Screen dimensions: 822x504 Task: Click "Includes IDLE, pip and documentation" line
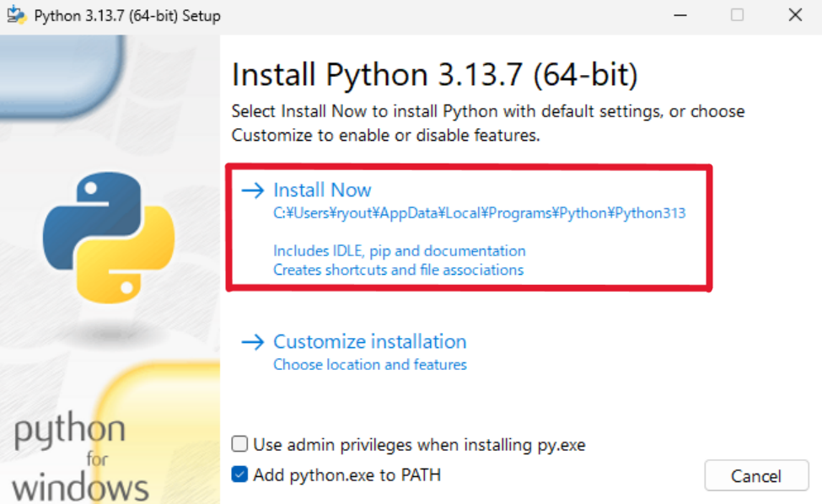pyautogui.click(x=399, y=251)
